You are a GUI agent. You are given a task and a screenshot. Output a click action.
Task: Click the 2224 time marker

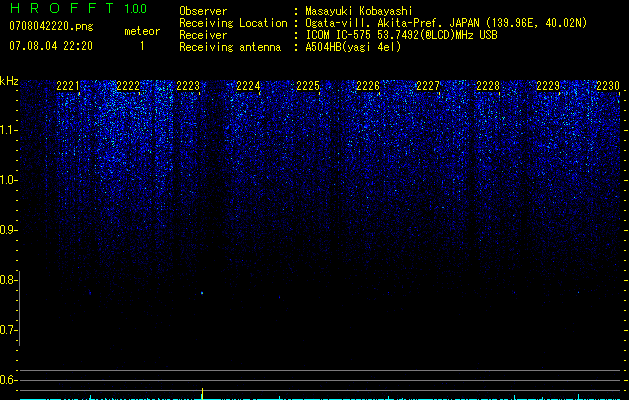pos(248,86)
